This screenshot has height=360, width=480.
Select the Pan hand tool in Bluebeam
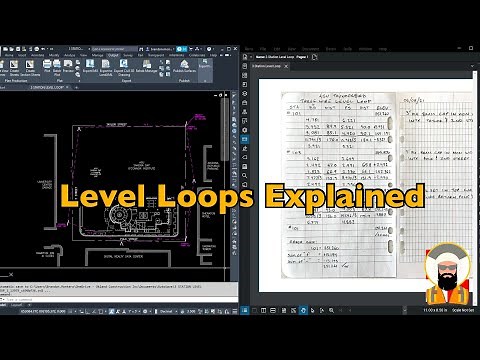click(x=303, y=310)
